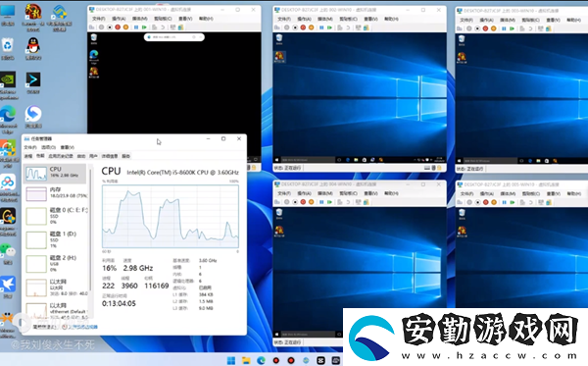Switch to 应用历史记录 tab in Task Manager
This screenshot has width=588, height=366.
(x=61, y=156)
